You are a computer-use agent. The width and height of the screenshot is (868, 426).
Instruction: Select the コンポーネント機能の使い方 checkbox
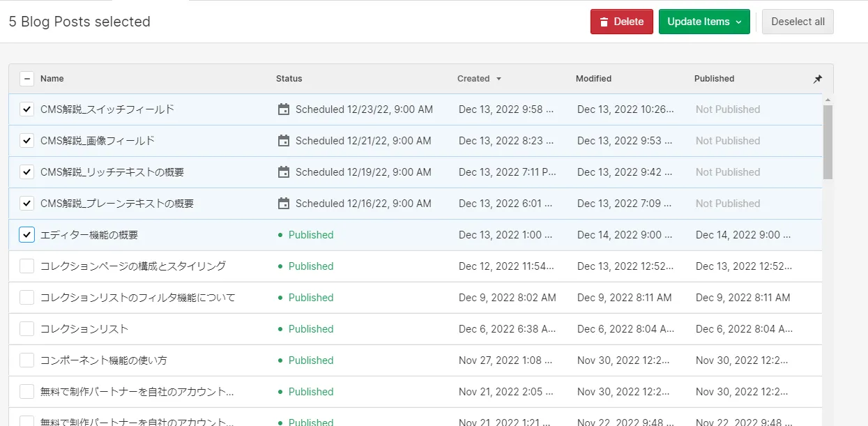[26, 360]
